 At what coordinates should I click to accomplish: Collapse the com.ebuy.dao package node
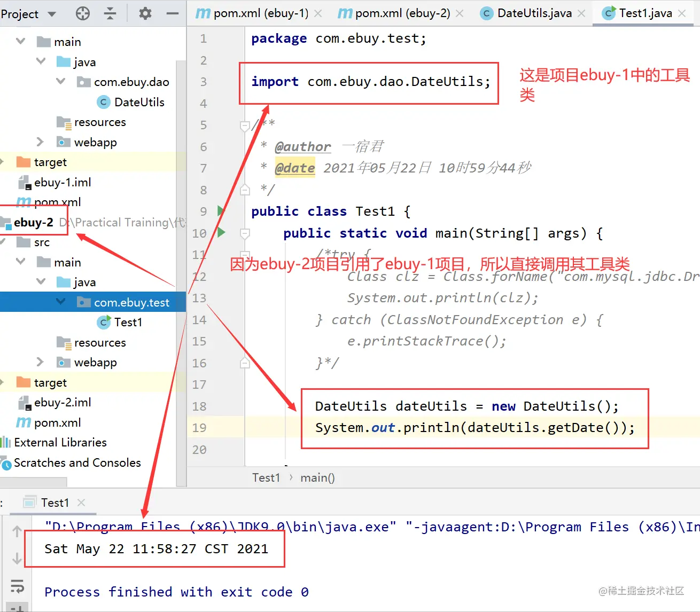60,81
